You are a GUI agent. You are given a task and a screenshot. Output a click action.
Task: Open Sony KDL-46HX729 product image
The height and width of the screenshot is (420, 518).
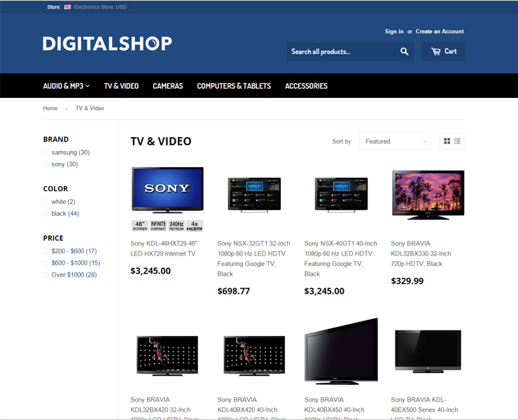click(167, 199)
